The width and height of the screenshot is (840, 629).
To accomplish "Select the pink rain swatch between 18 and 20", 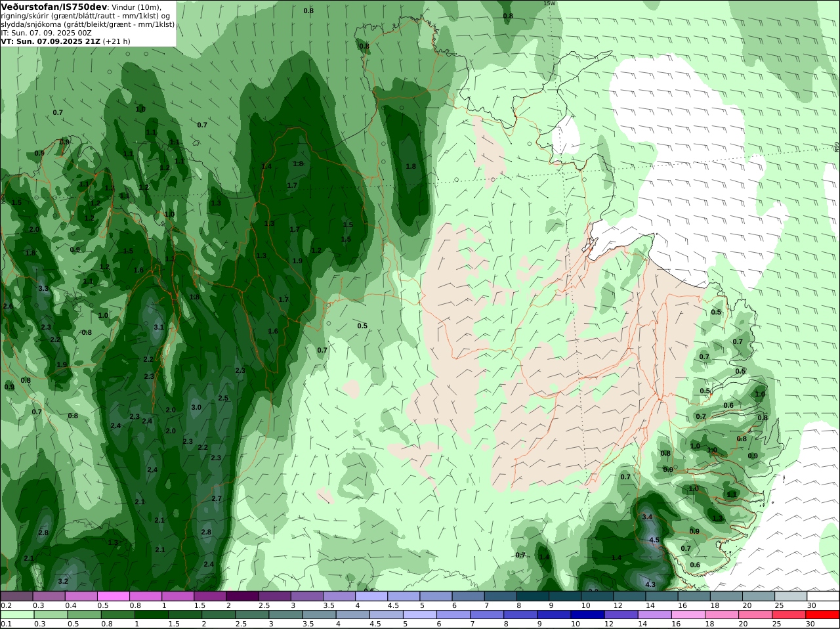I will point(721,615).
